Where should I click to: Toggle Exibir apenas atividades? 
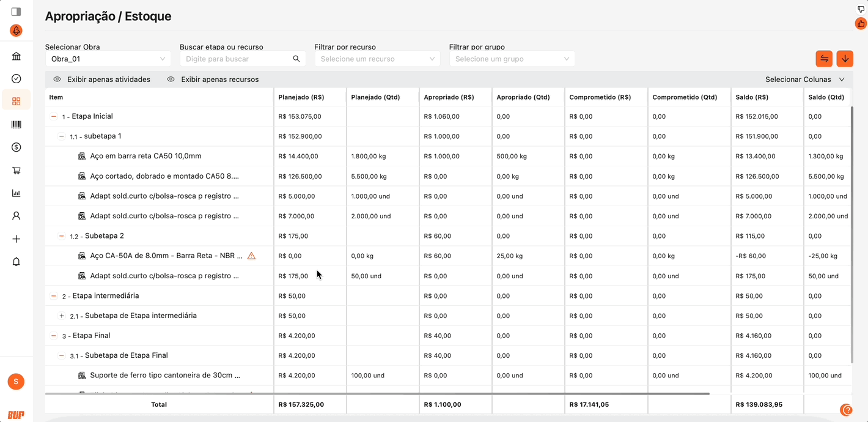tap(101, 80)
